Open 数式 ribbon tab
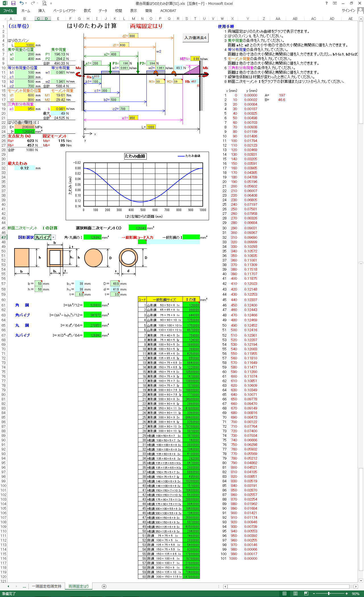Image resolution: width=364 pixels, height=597 pixels. click(87, 11)
